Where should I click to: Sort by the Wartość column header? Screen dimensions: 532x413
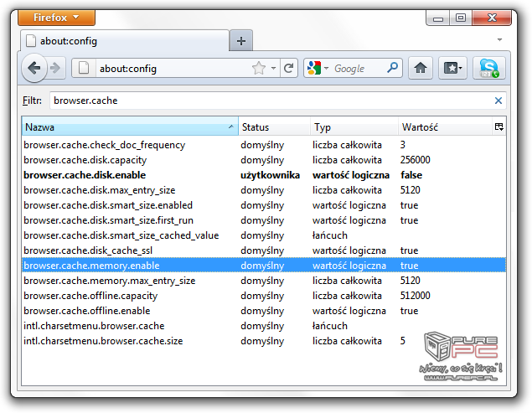444,127
